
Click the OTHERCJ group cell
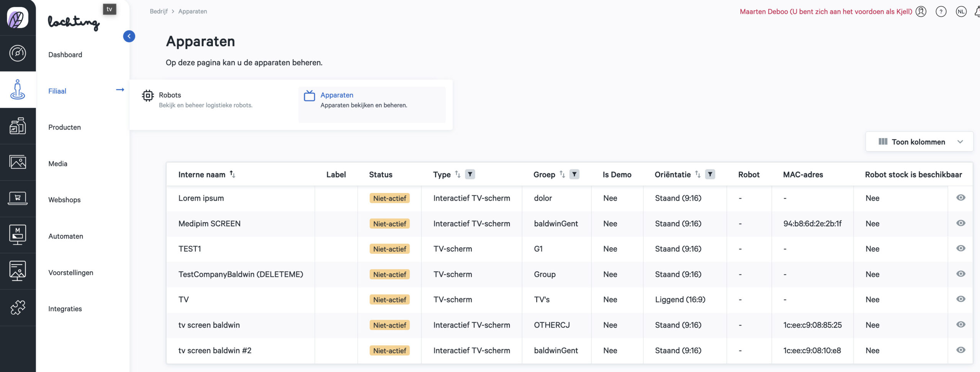coord(552,325)
